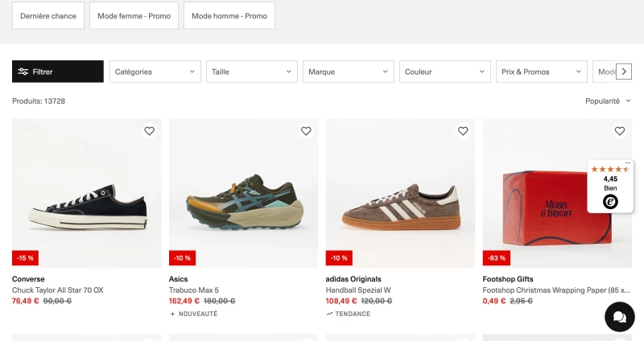
Task: Click the adidas Originals brand name
Action: (353, 279)
